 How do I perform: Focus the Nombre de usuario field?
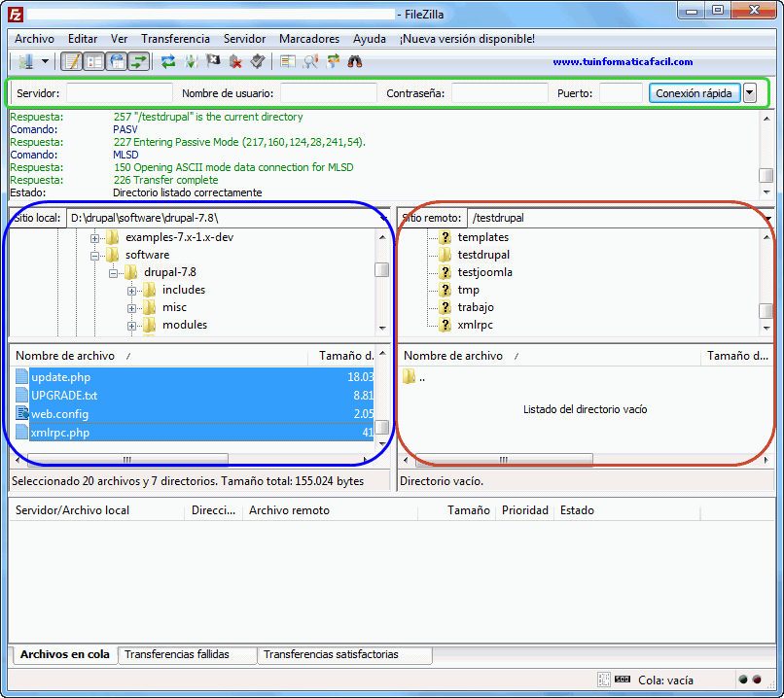329,93
